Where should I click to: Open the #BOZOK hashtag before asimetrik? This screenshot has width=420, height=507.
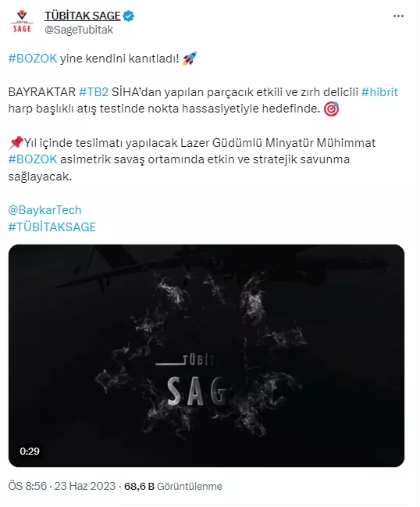tap(33, 159)
